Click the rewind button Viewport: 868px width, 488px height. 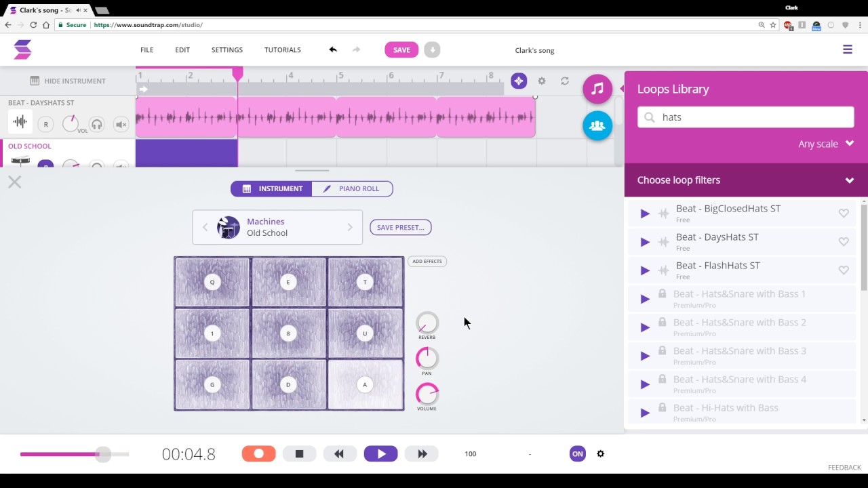click(339, 453)
